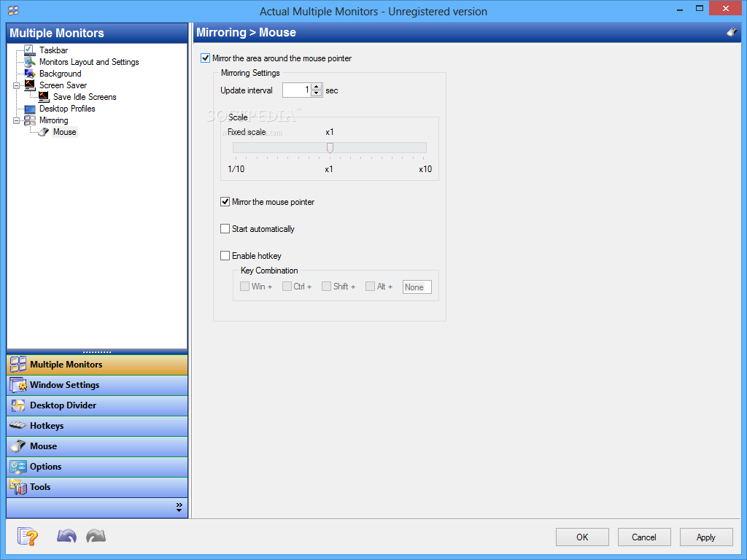Open the help question-mark icon
The width and height of the screenshot is (747, 560).
pyautogui.click(x=27, y=537)
